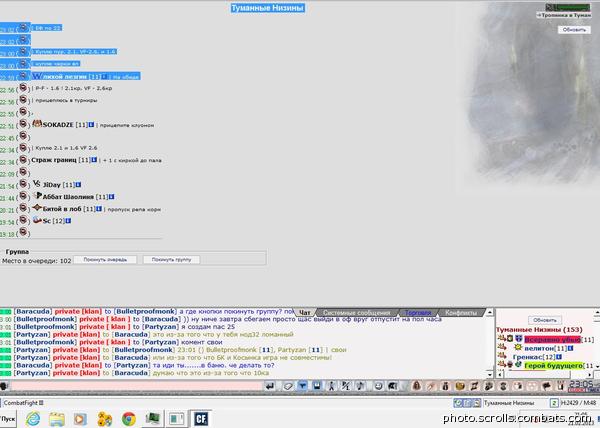The width and height of the screenshot is (600, 428).
Task: Click the player name Страж границ
Action: tap(54, 160)
